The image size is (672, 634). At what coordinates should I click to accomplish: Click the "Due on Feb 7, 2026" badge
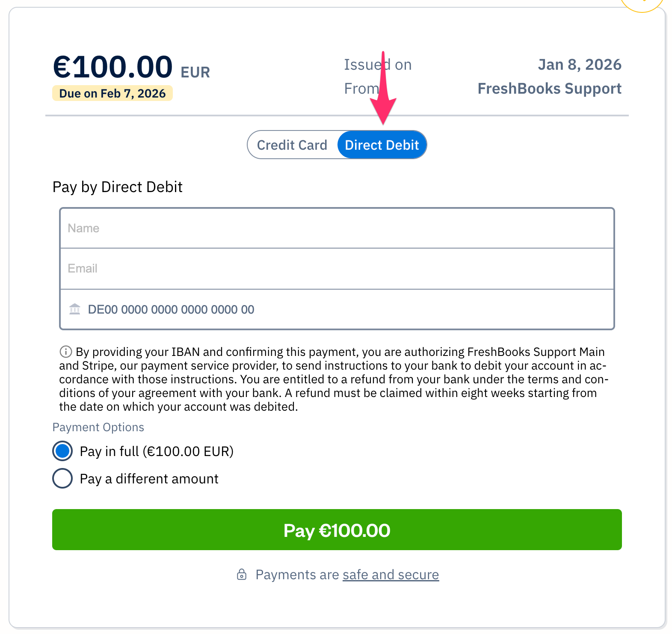tap(112, 93)
